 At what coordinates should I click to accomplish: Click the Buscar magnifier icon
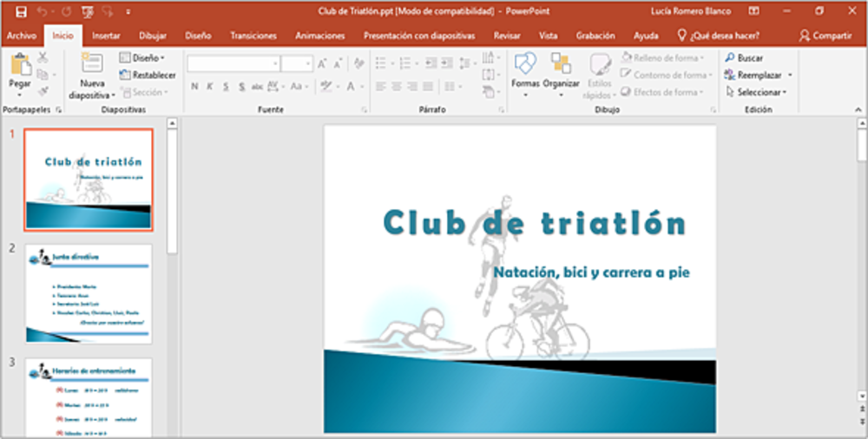729,58
